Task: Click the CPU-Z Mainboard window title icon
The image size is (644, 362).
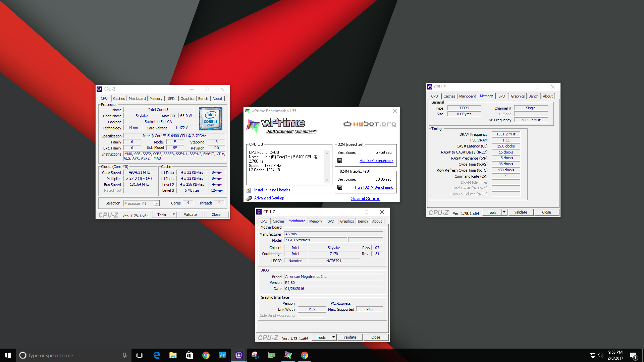Action: [259, 212]
